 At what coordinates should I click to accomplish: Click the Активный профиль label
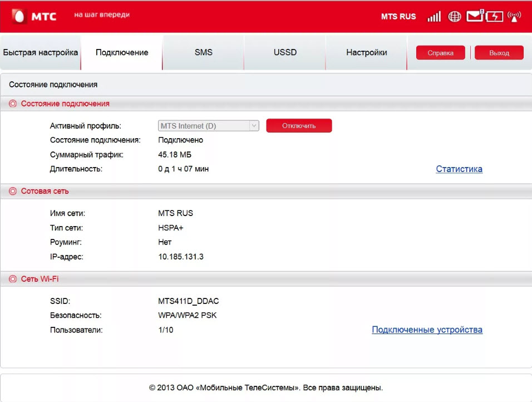click(86, 126)
